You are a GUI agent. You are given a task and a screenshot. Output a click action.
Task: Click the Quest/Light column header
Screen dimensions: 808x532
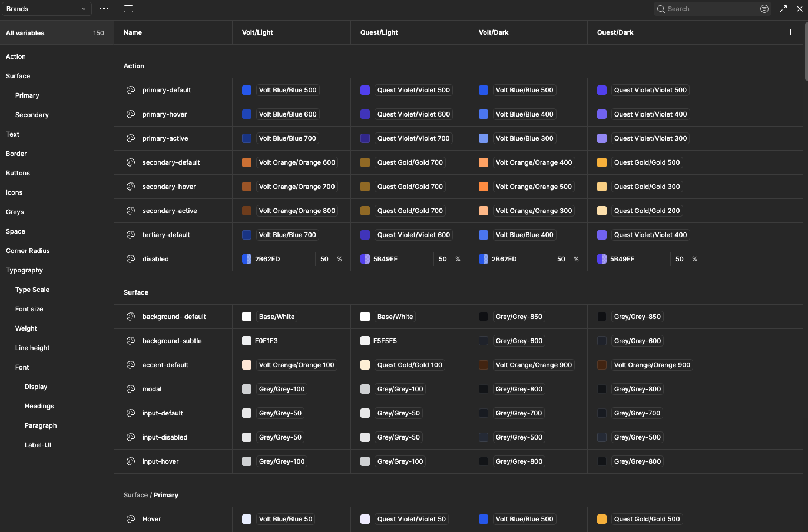(379, 32)
